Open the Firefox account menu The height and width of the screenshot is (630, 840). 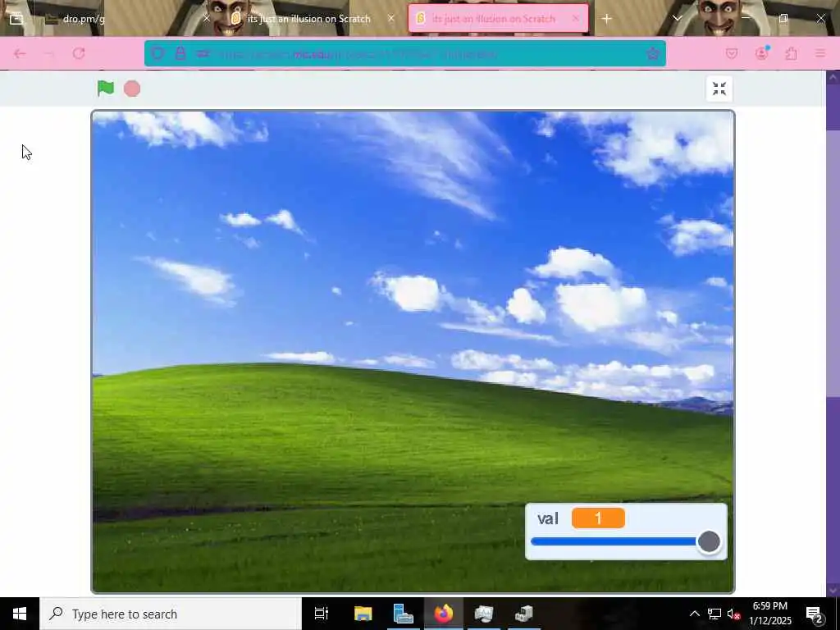(x=762, y=53)
